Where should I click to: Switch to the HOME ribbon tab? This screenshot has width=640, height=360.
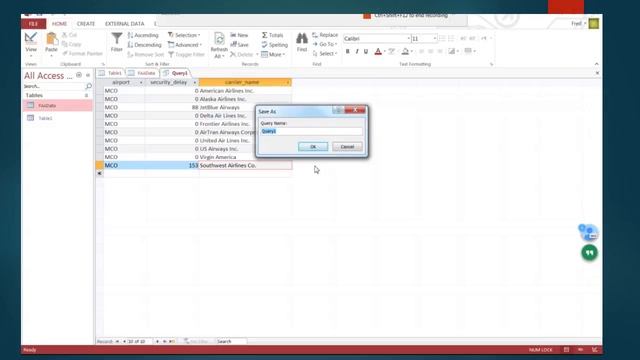tap(59, 24)
